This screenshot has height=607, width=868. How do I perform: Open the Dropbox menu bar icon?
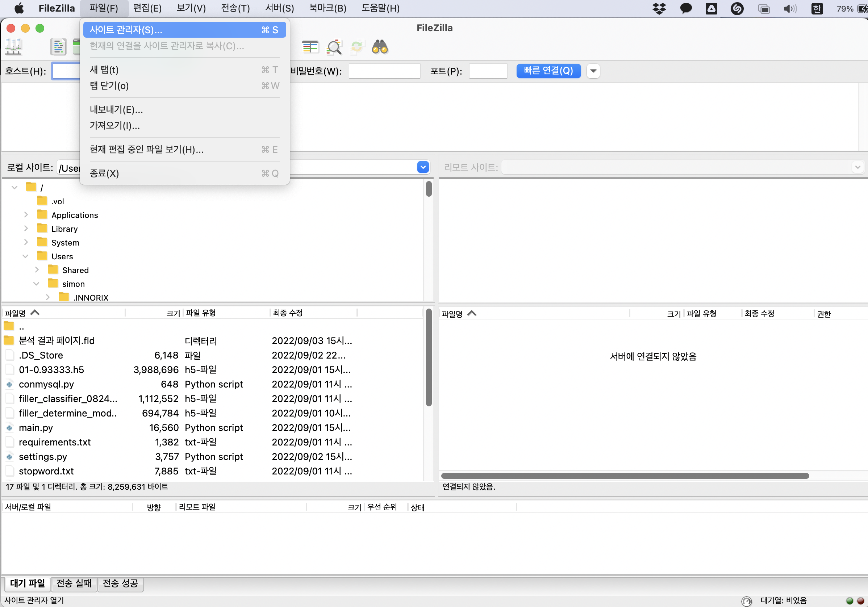[x=659, y=8]
